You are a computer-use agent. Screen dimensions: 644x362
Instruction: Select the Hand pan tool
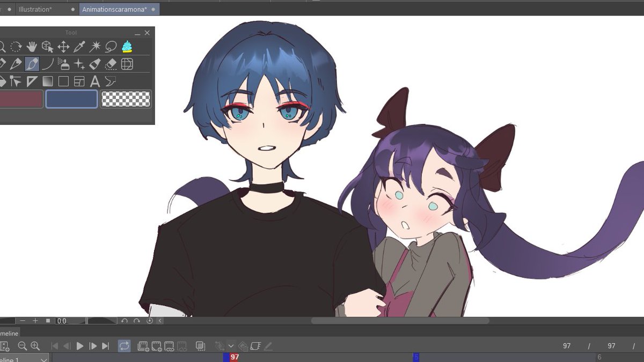click(x=32, y=47)
